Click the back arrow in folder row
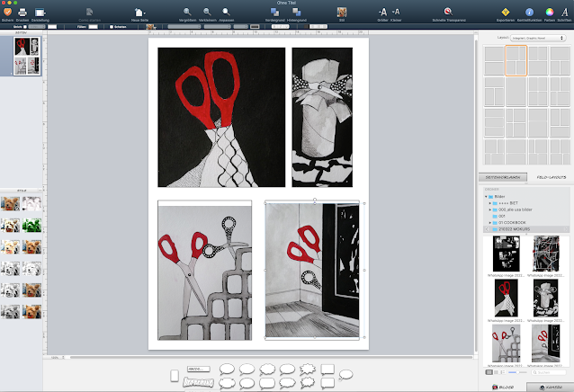Viewport: 574px width, 392px height. pos(487,229)
